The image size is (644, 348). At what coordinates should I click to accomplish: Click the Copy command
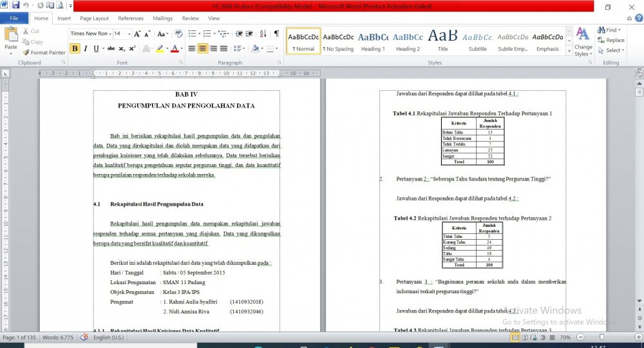(32, 42)
